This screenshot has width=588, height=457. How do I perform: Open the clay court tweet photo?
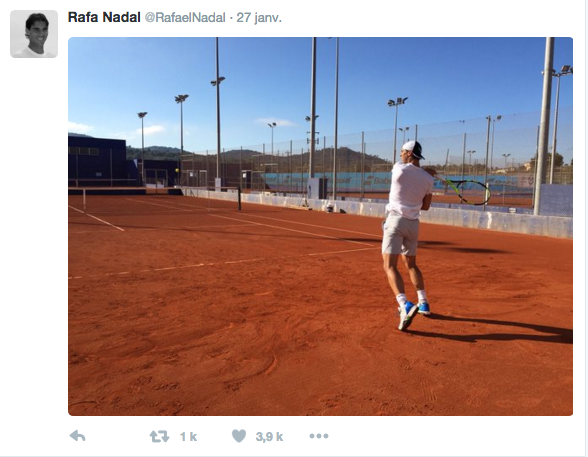tap(320, 226)
